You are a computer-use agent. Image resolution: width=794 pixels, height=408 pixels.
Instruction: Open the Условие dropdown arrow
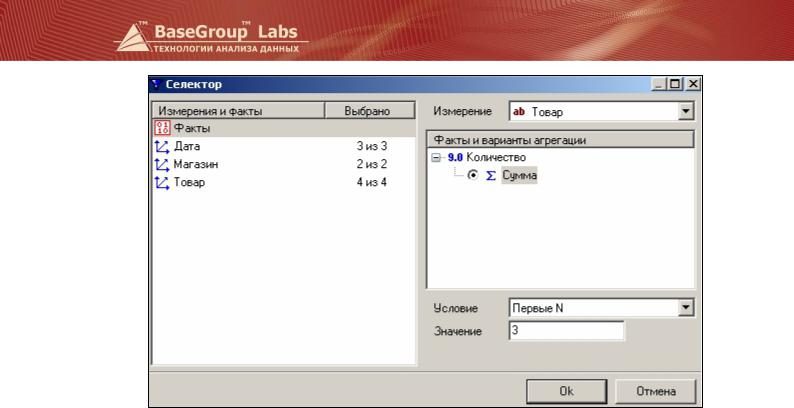pyautogui.click(x=685, y=307)
